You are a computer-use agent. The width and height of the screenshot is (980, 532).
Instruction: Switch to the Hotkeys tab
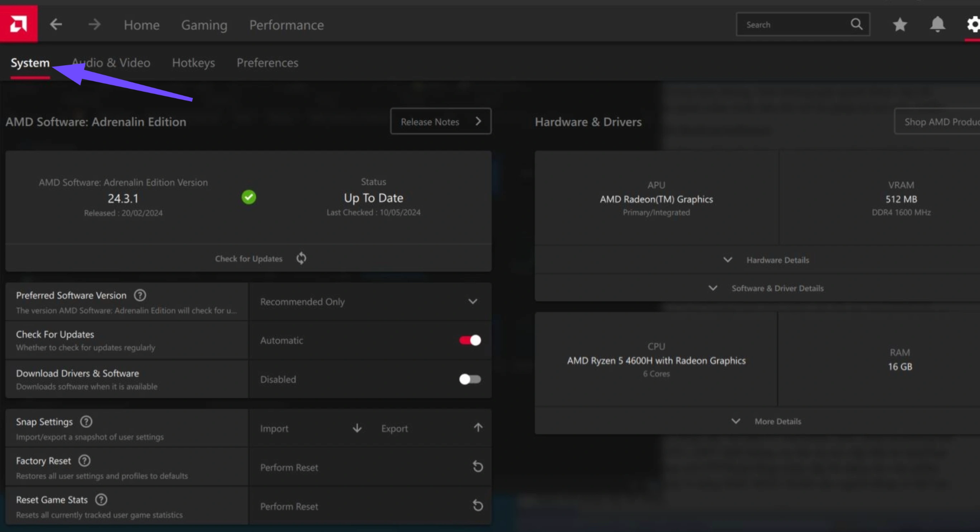coord(193,63)
